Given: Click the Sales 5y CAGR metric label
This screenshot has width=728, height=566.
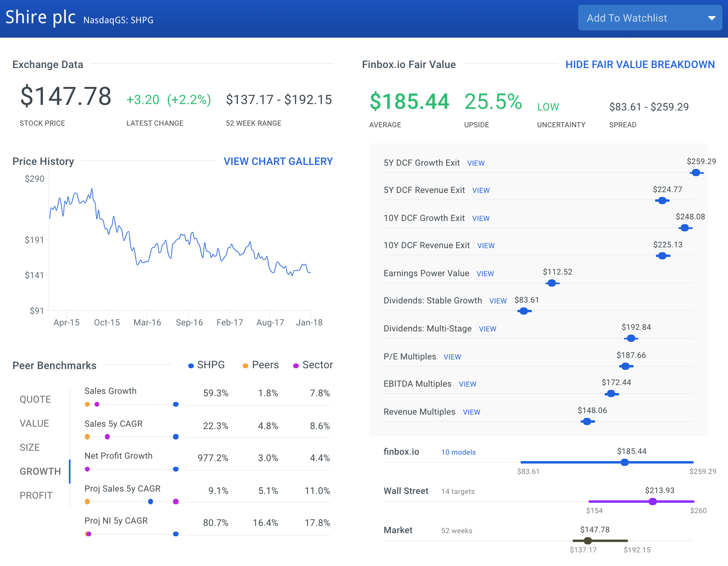Looking at the screenshot, I should [113, 423].
